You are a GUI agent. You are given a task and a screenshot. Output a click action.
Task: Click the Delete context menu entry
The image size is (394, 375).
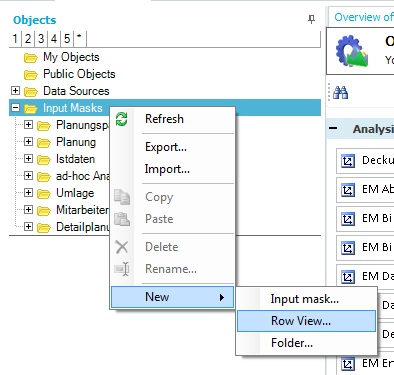click(173, 247)
